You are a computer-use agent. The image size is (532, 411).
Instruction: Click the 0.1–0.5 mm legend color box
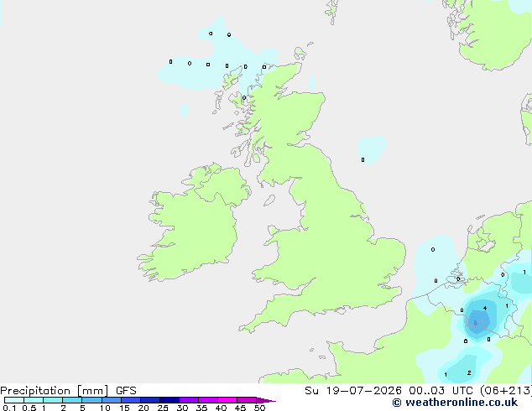coord(14,400)
